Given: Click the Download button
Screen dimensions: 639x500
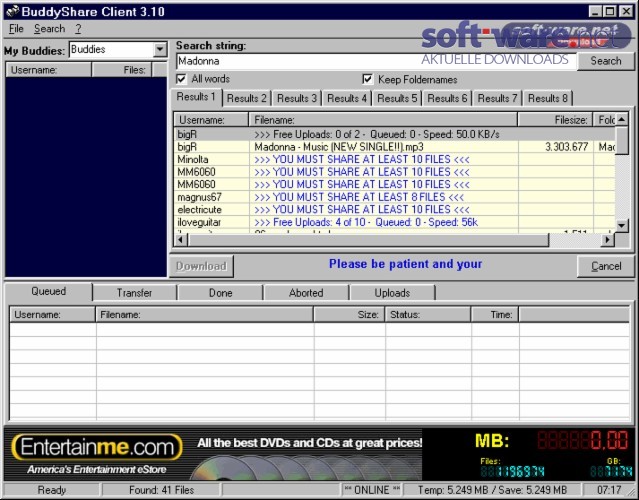Looking at the screenshot, I should click(201, 266).
